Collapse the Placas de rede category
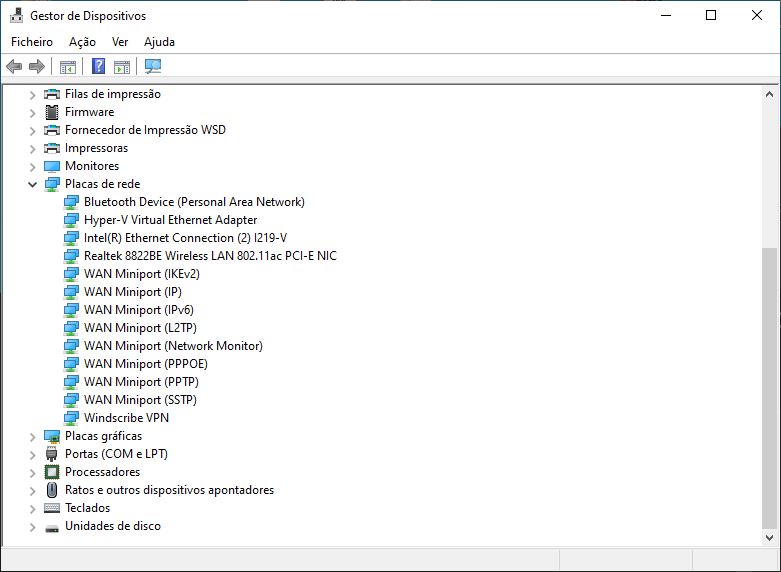781x572 pixels. [x=32, y=184]
